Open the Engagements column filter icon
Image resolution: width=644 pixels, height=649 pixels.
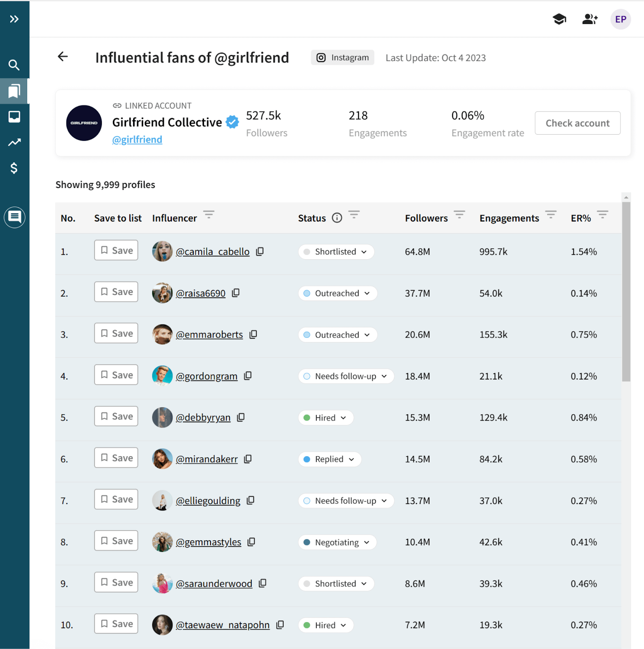pos(551,215)
